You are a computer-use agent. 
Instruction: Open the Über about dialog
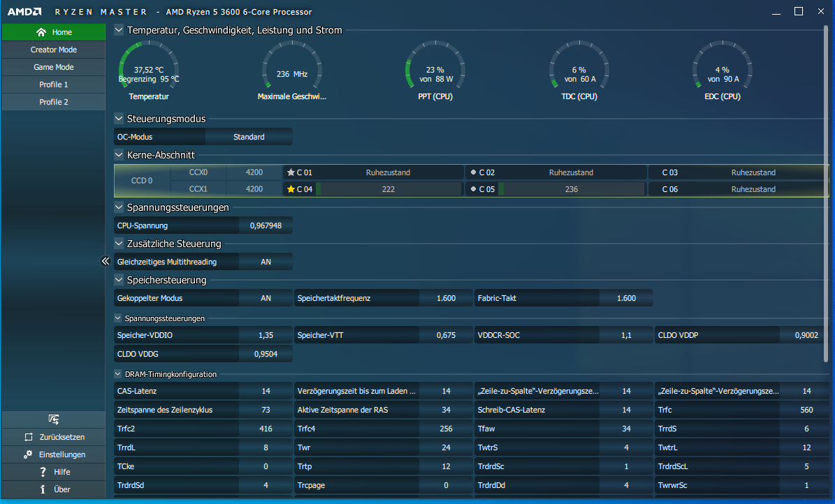(x=53, y=489)
